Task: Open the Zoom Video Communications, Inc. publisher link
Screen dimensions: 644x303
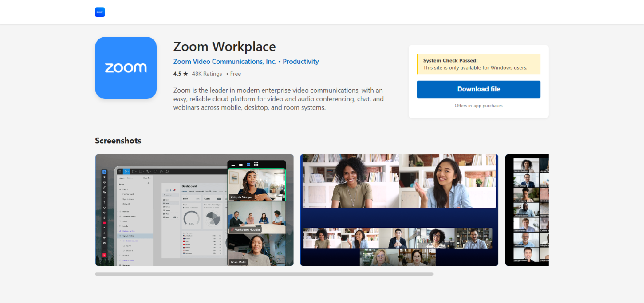Action: coord(225,62)
